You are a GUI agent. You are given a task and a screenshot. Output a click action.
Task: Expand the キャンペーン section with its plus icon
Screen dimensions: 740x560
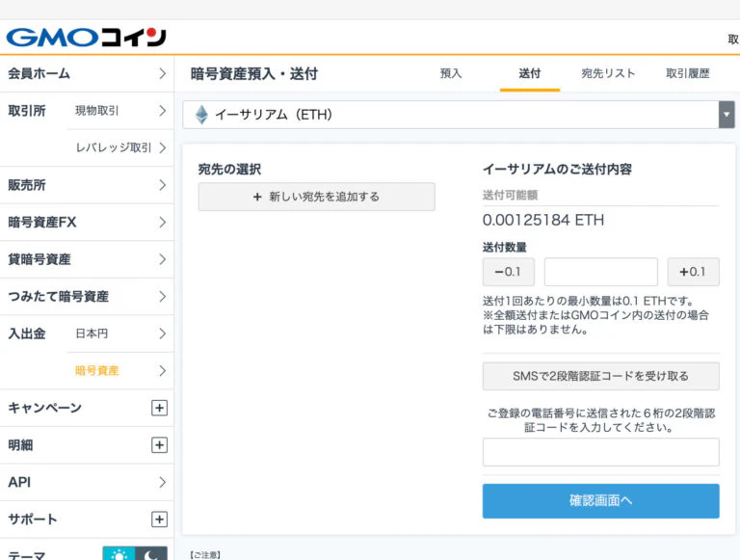[x=160, y=408]
